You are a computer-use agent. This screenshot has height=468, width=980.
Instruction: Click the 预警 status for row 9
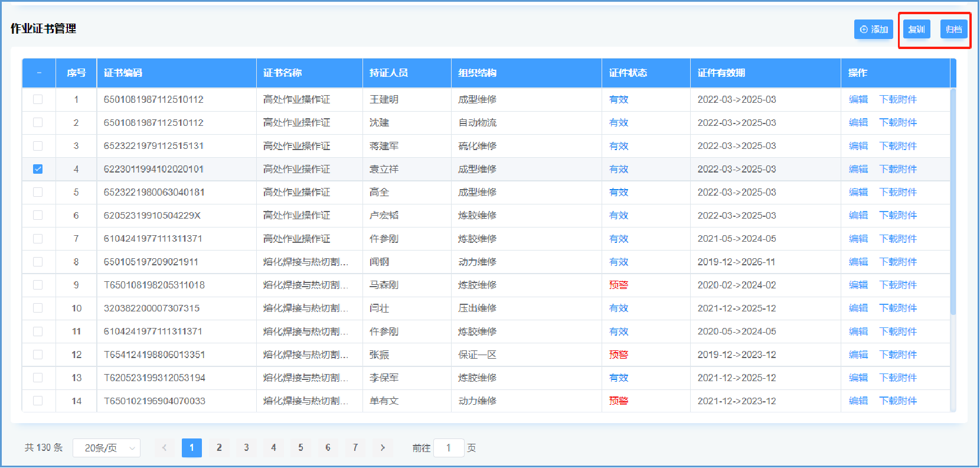pos(619,285)
